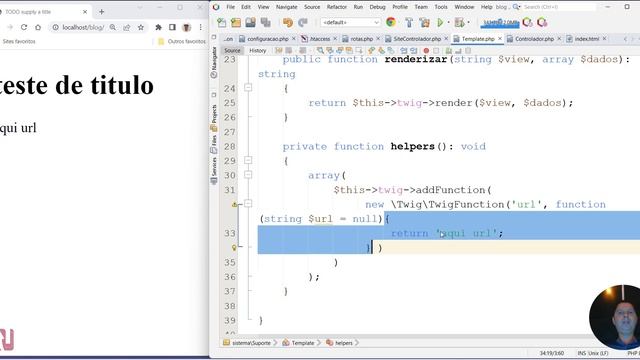Open the dropdown arrow beside Run Project
This screenshot has height=360, width=640.
point(449,22)
